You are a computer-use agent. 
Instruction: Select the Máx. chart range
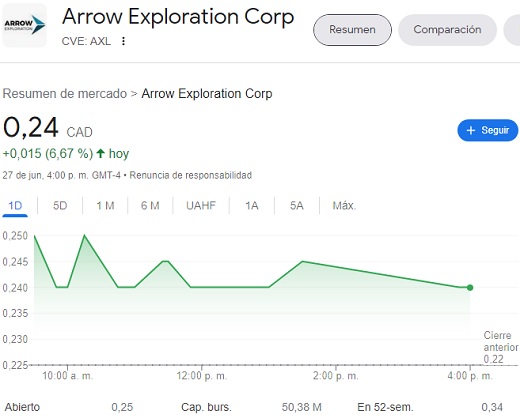click(344, 205)
